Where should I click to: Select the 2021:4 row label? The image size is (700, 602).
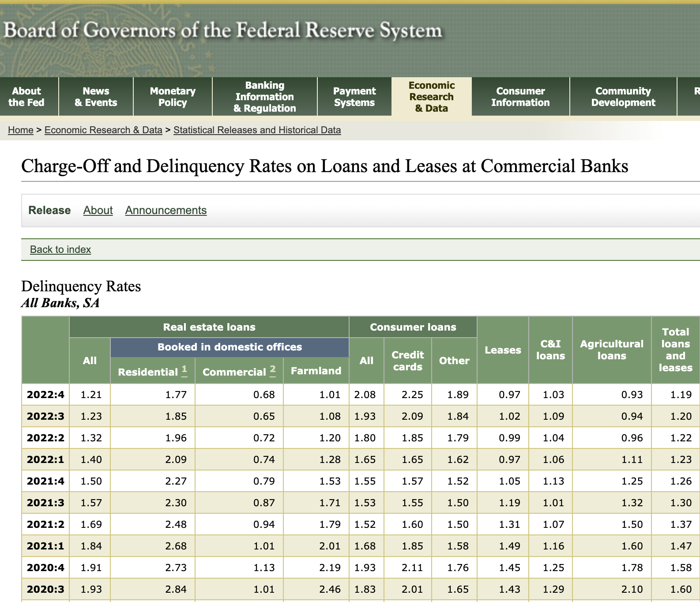pos(45,481)
